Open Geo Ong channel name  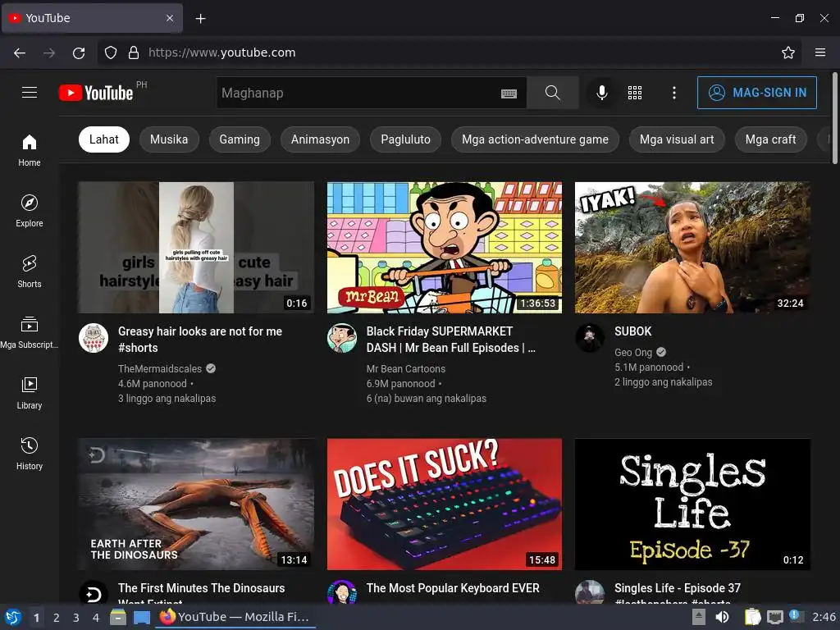point(633,352)
